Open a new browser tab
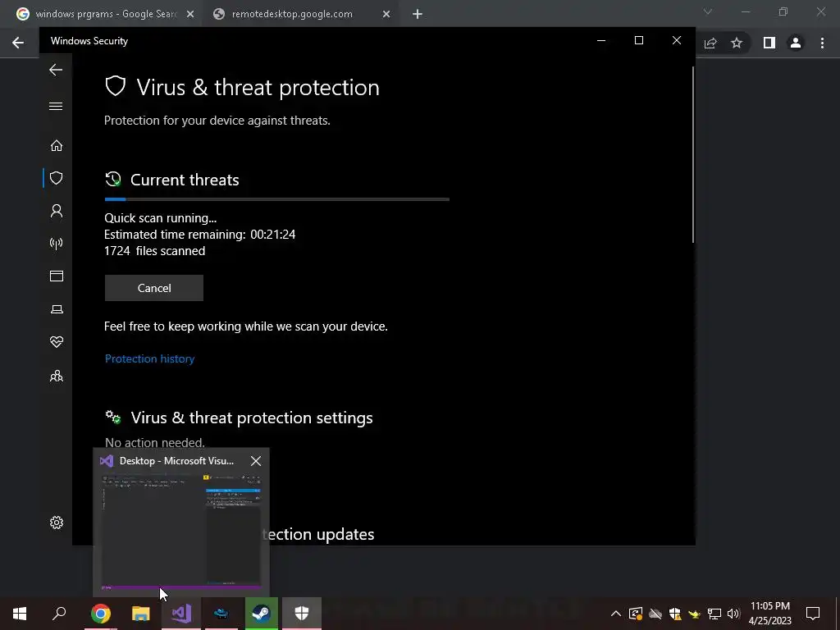The image size is (840, 630). 418,15
